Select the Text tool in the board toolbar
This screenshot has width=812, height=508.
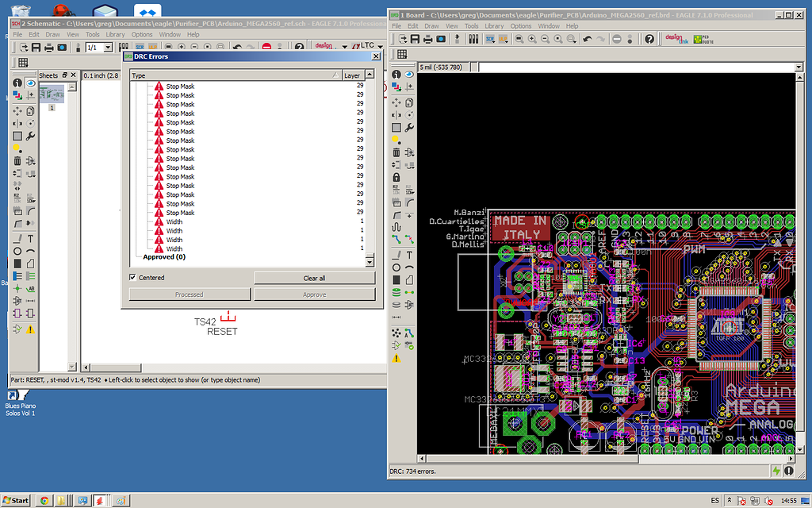pos(409,256)
